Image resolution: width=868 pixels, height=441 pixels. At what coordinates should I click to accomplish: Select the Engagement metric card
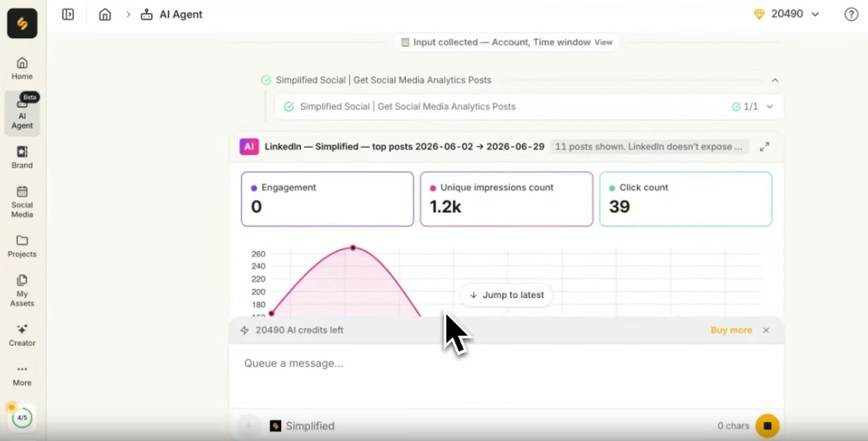click(x=327, y=199)
